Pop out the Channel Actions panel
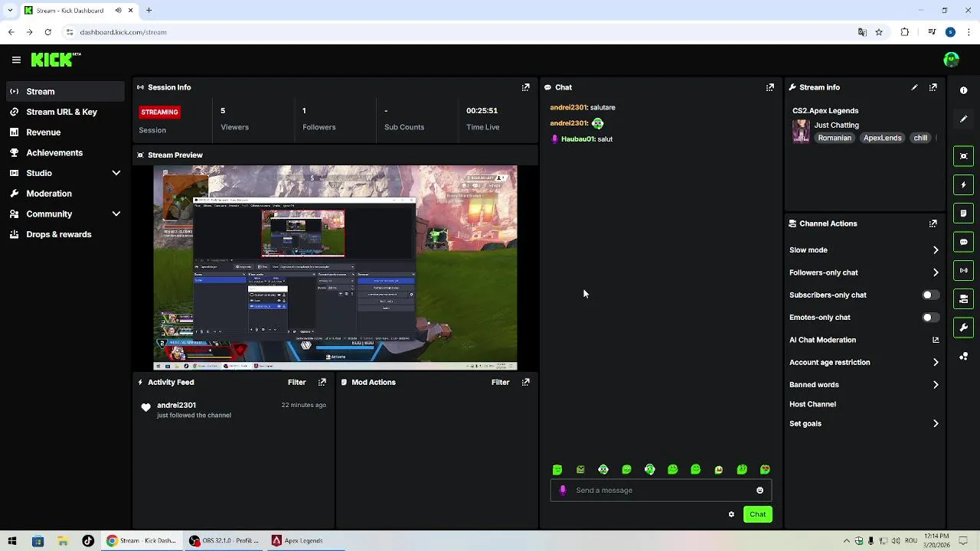This screenshot has height=551, width=980. tap(933, 223)
